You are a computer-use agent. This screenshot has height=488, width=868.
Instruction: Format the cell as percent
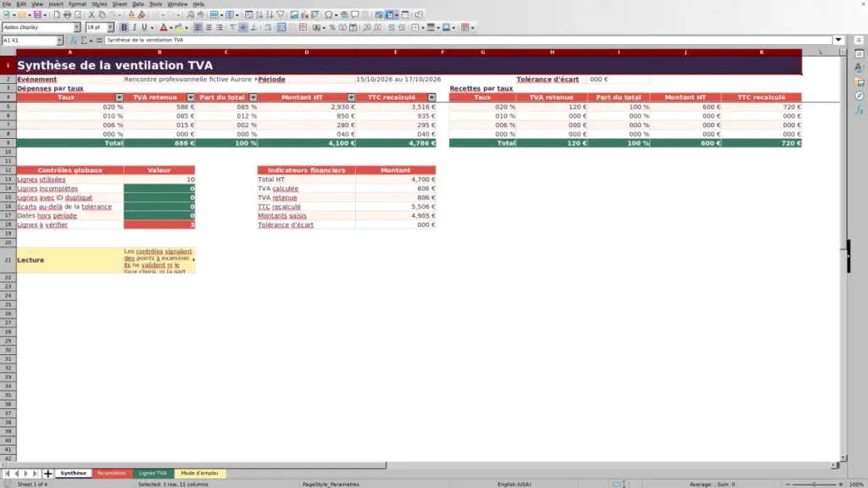pyautogui.click(x=332, y=27)
